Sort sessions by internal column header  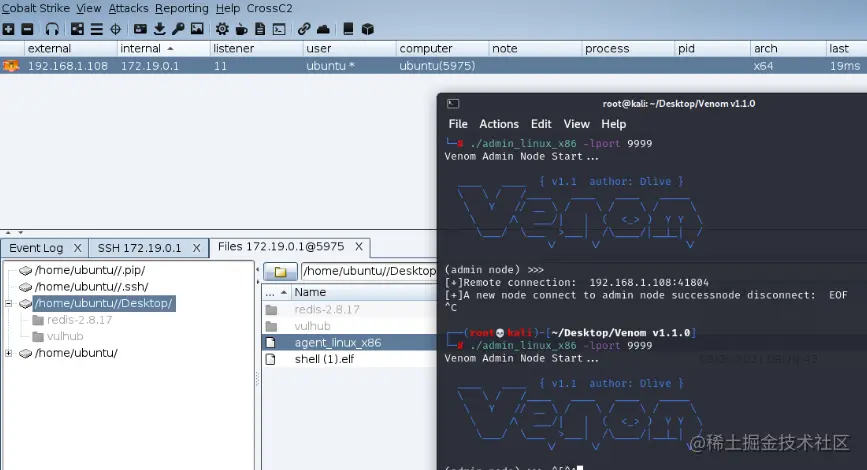click(x=164, y=49)
